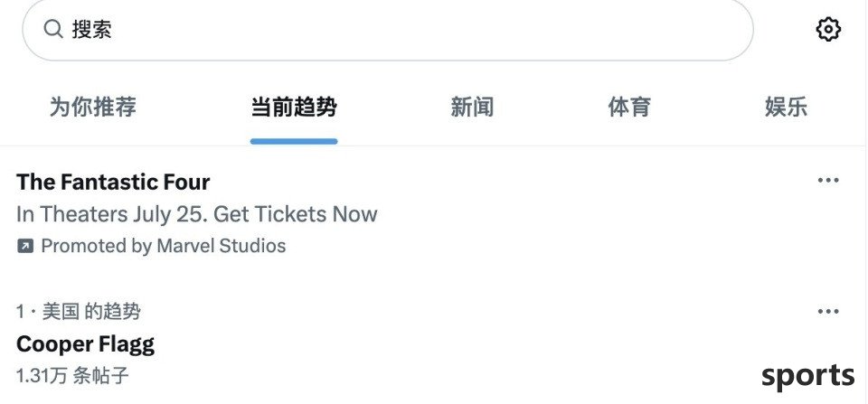Switch to the 为你推荐 tab
The image size is (868, 404).
pos(93,107)
